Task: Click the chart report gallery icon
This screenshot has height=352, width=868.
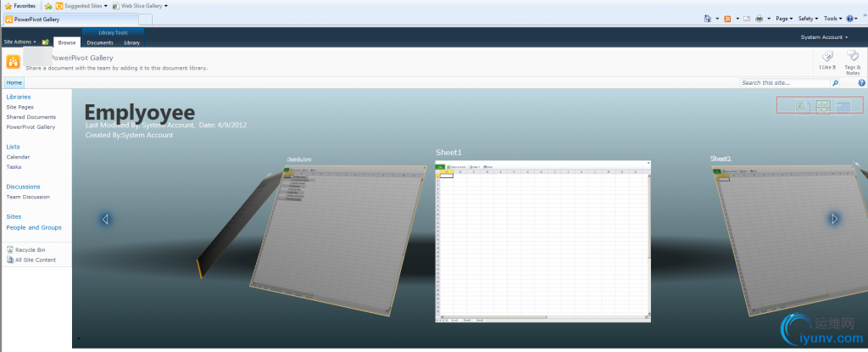Action: click(823, 106)
